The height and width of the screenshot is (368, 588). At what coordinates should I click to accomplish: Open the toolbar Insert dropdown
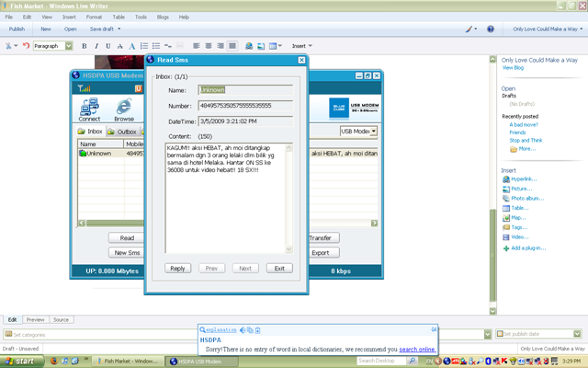pos(302,46)
